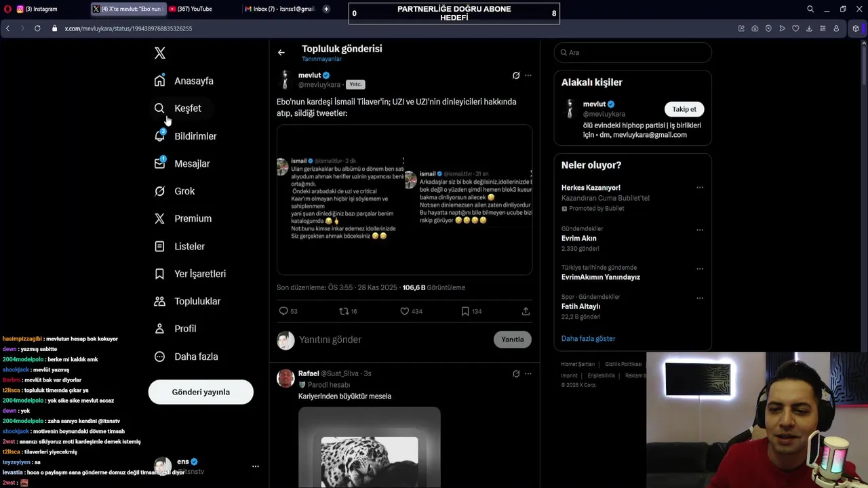This screenshot has width=868, height=488.
Task: Click Grok icon on Rafael's reply
Action: point(516,373)
